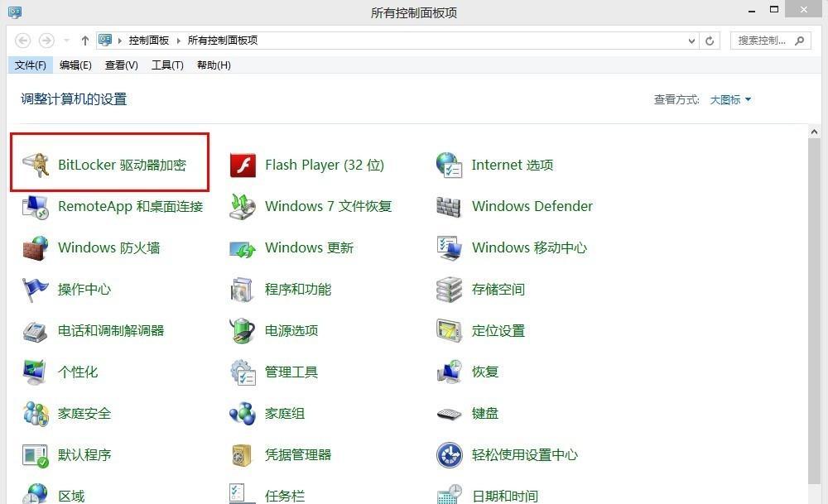Open the 恢复 icon
The height and width of the screenshot is (504, 828).
click(450, 372)
